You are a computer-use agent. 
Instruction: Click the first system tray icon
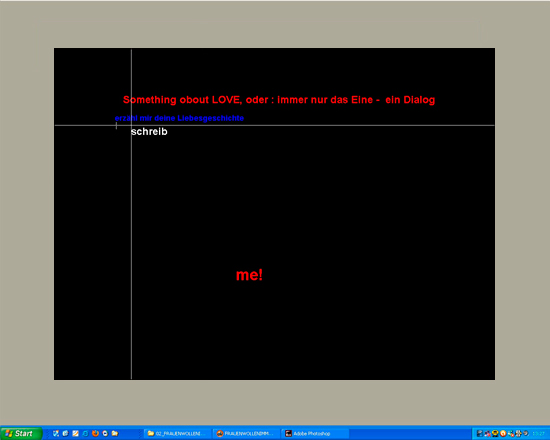pyautogui.click(x=480, y=434)
